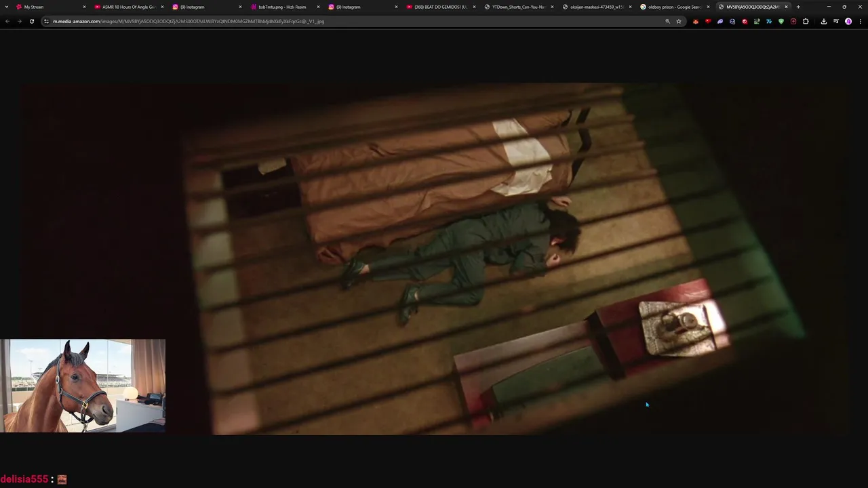Switch to BEAT DO GEMIDOS YouTube tab
Viewport: 868px width, 488px height.
point(441,7)
